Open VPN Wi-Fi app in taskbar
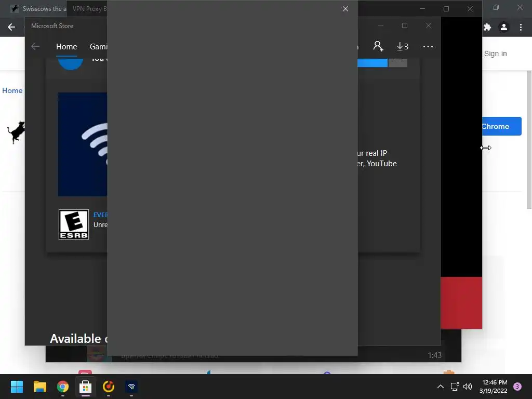The height and width of the screenshot is (399, 532). [x=131, y=387]
